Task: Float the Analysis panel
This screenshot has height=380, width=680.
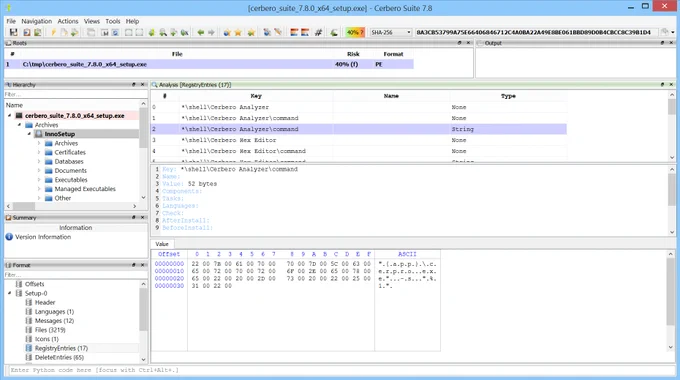Action: (x=662, y=85)
